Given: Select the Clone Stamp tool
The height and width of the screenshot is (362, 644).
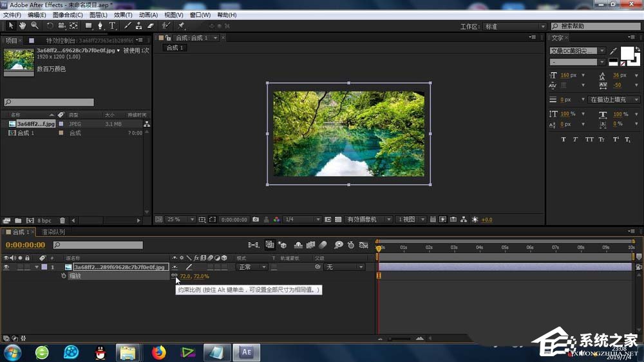Looking at the screenshot, I should tap(138, 26).
